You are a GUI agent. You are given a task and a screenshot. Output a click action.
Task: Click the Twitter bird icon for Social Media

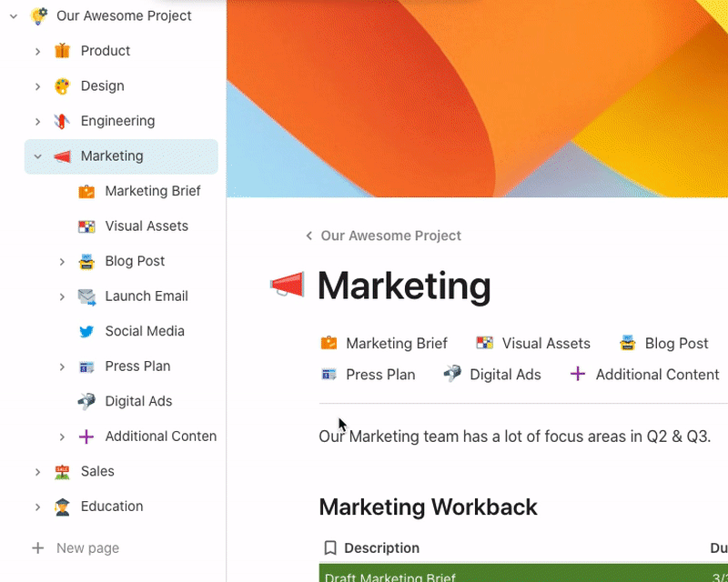[x=86, y=331]
